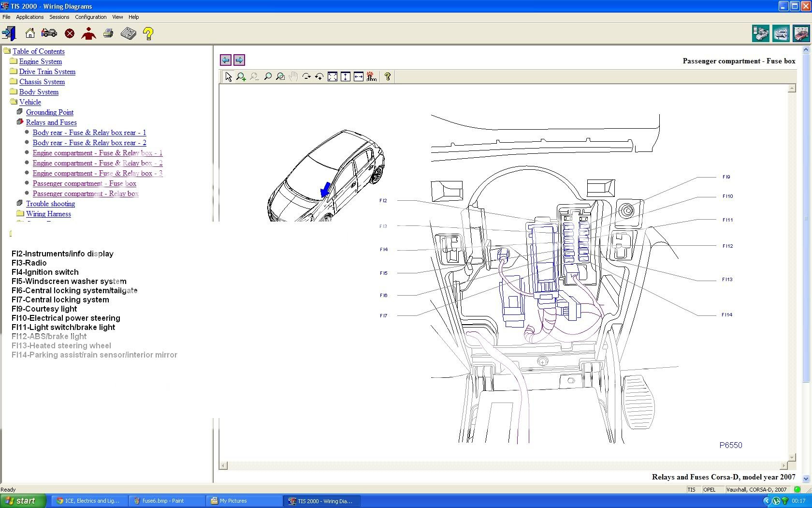Open the Grounding Point link
812x508 pixels.
coord(50,112)
